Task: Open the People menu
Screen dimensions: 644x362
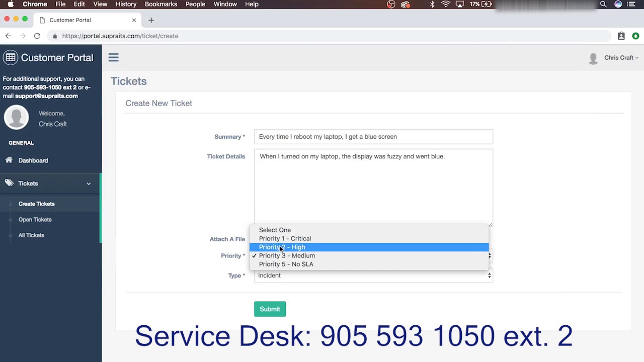Action: click(x=195, y=4)
